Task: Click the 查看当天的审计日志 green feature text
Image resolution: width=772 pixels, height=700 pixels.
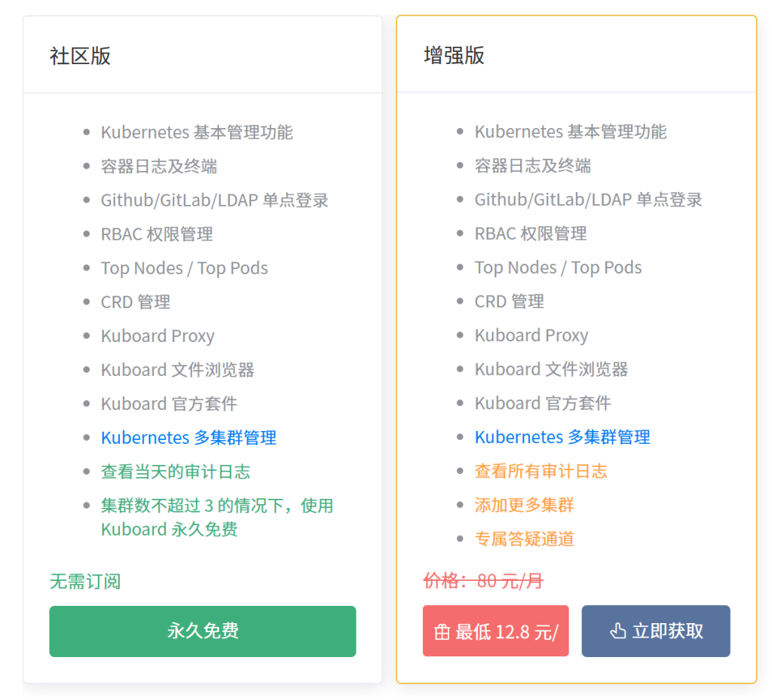Action: [x=176, y=472]
